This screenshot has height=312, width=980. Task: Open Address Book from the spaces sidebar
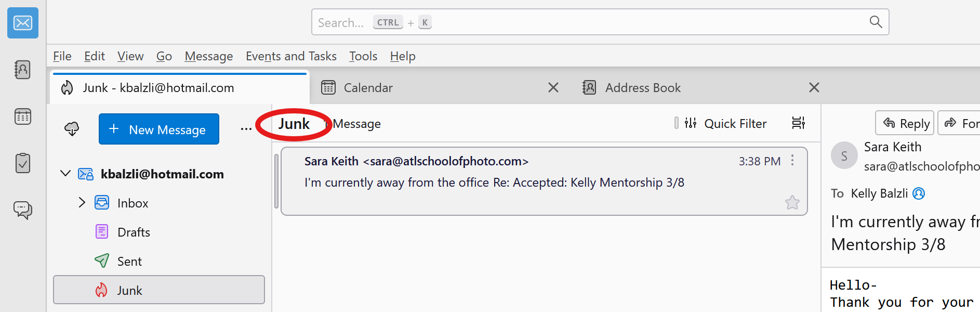[x=23, y=70]
